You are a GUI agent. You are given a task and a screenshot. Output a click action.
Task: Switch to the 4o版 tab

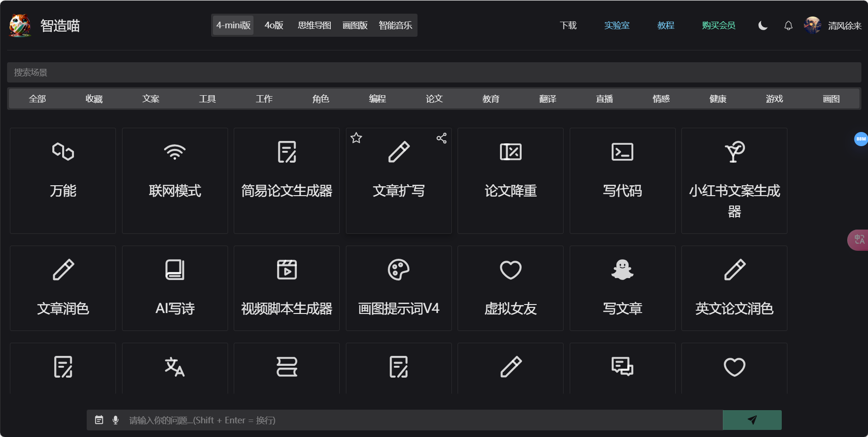coord(273,25)
